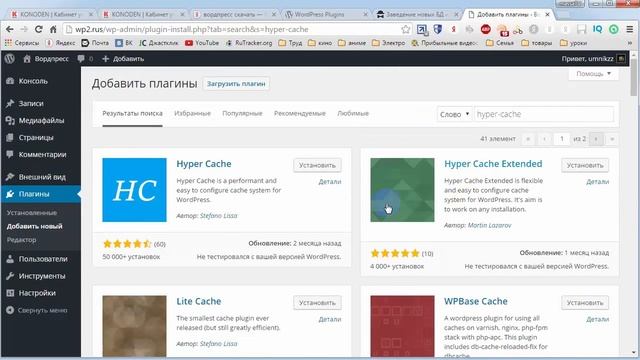
Task: Open Записи in sidebar
Action: (31, 103)
